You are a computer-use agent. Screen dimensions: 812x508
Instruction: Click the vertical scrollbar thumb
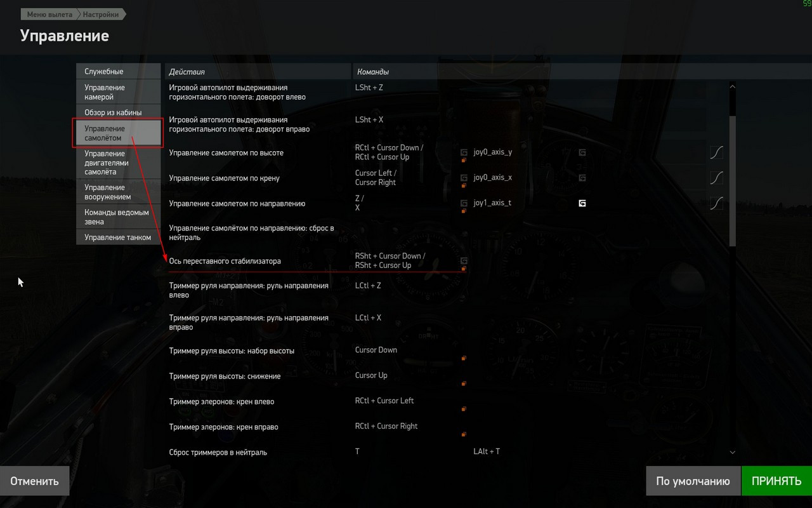coord(733,181)
